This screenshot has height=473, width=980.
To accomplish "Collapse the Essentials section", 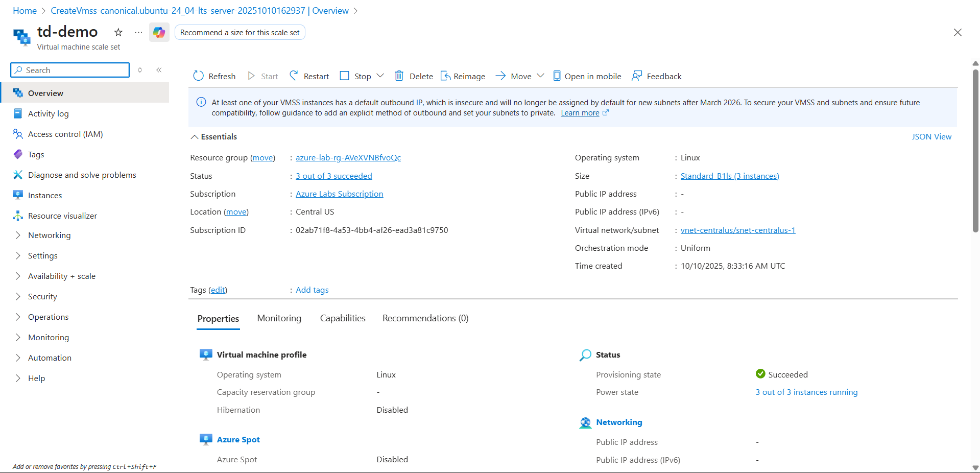I will pyautogui.click(x=195, y=137).
